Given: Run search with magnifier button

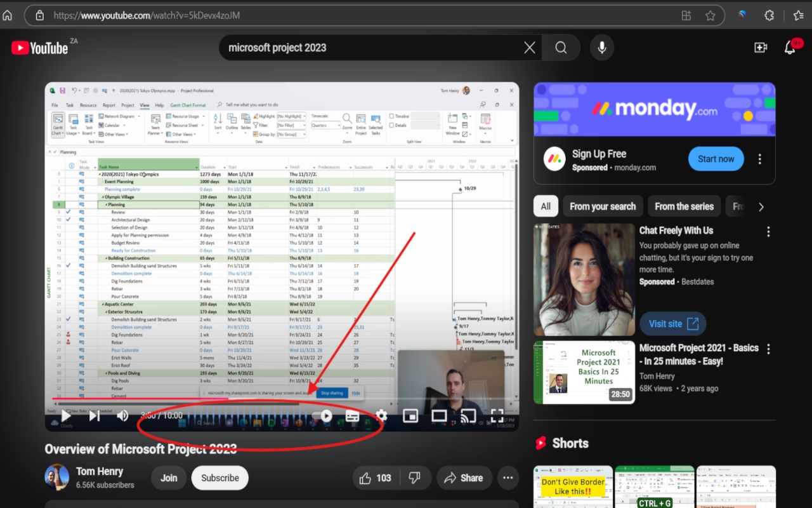Looking at the screenshot, I should pos(561,48).
